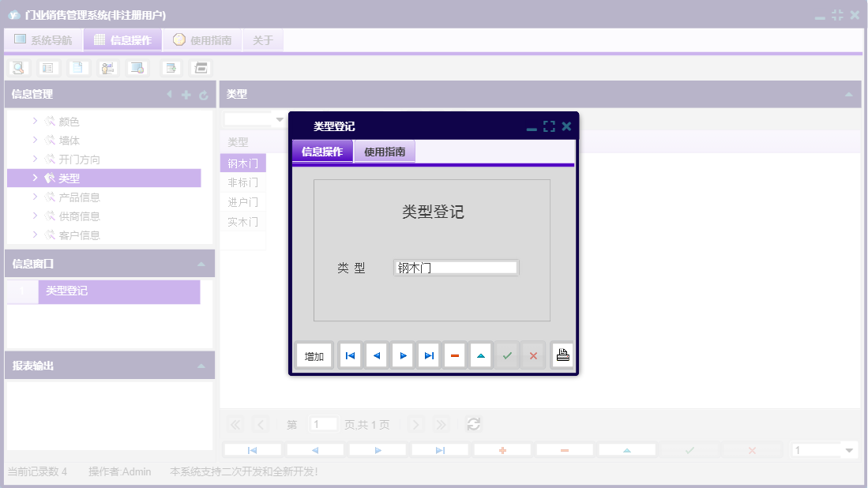Click the user record toolbar icon
The height and width of the screenshot is (488, 868).
coord(107,68)
